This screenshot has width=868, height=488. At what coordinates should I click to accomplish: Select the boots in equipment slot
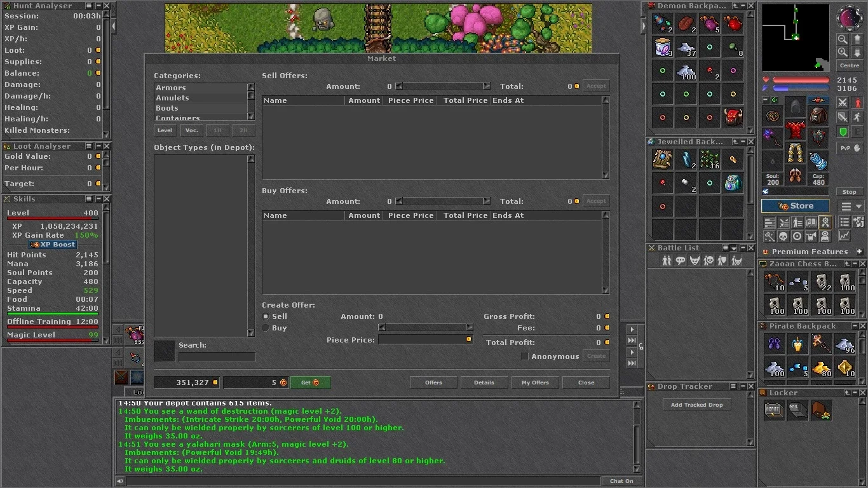coord(796,175)
